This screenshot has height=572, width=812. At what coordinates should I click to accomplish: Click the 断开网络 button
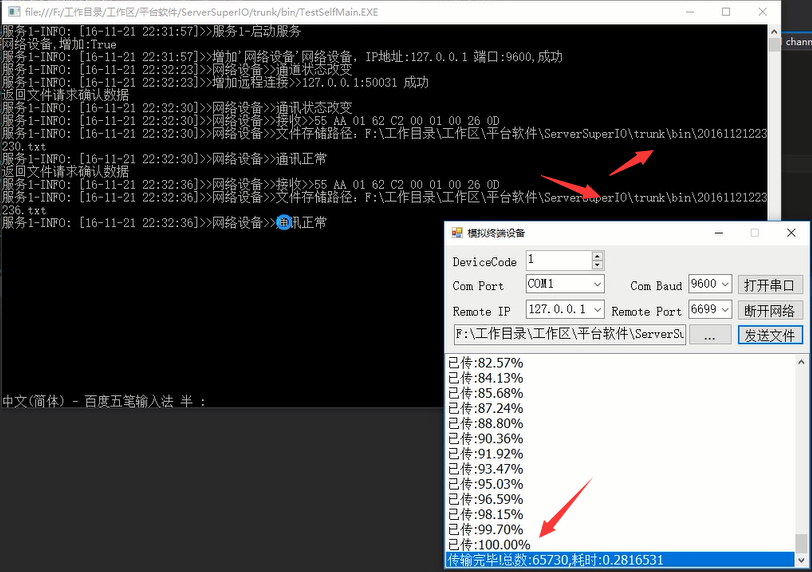(x=770, y=310)
